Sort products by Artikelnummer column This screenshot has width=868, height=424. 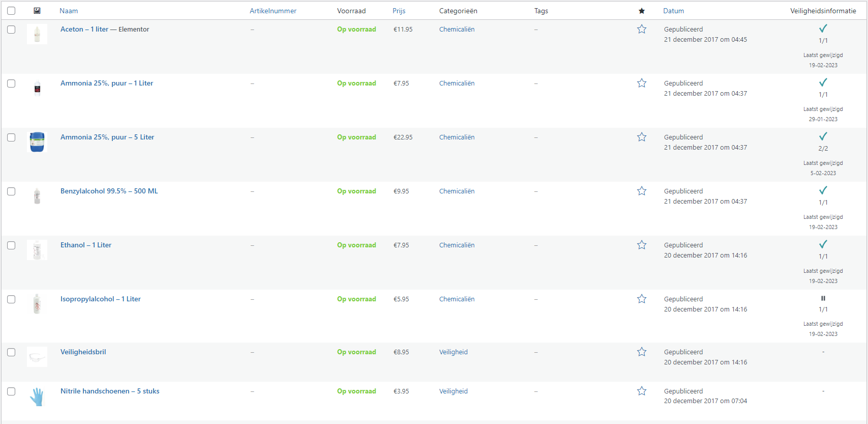(273, 11)
